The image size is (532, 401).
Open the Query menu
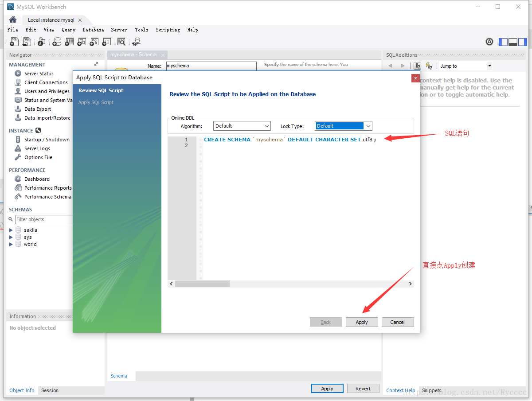coord(68,30)
